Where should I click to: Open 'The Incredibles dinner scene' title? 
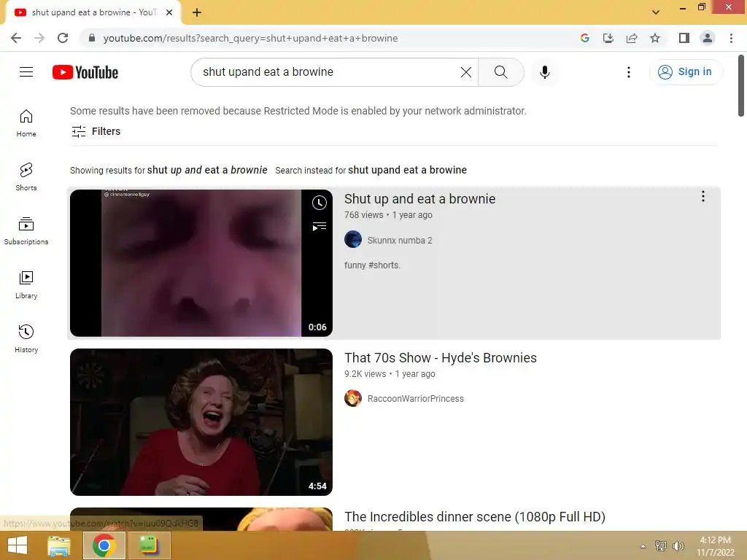475,517
